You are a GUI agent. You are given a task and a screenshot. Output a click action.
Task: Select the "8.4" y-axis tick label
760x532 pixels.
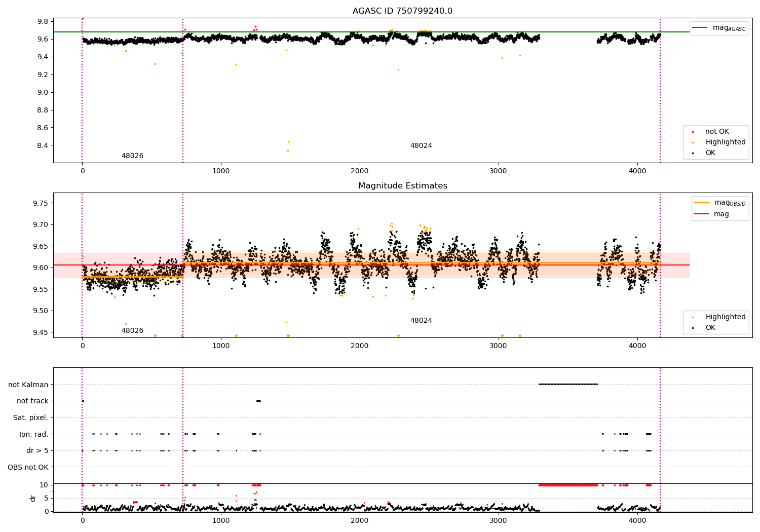point(43,145)
